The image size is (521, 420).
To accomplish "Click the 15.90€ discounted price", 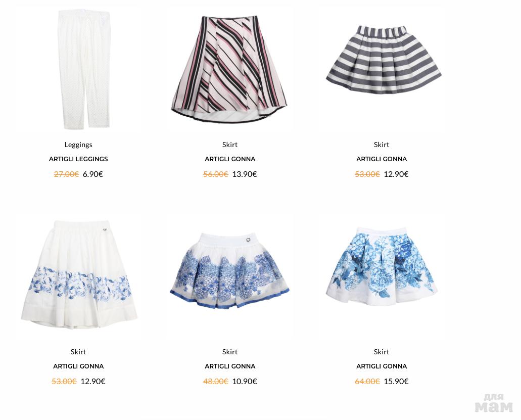I will click(396, 381).
